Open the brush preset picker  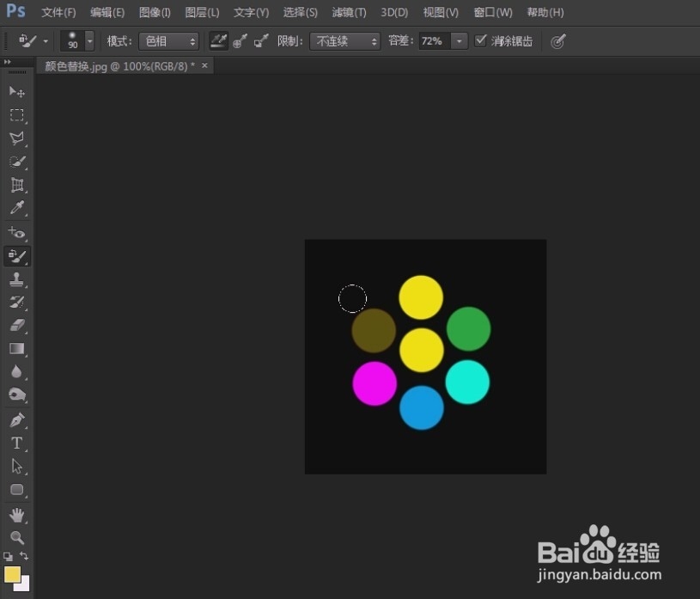(89, 40)
